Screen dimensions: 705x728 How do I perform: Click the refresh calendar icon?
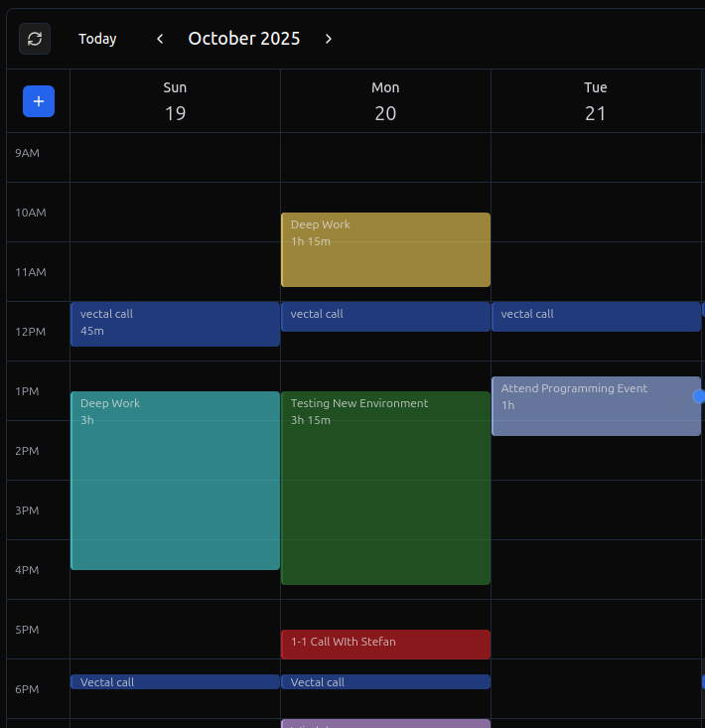click(35, 39)
